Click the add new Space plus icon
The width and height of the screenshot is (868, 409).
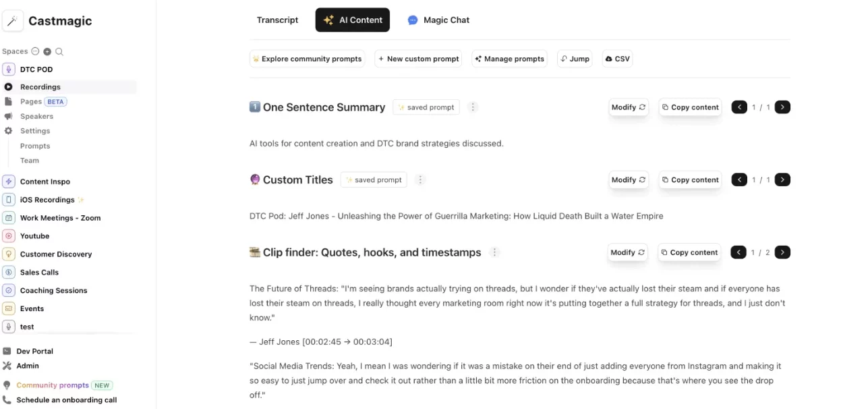point(47,51)
